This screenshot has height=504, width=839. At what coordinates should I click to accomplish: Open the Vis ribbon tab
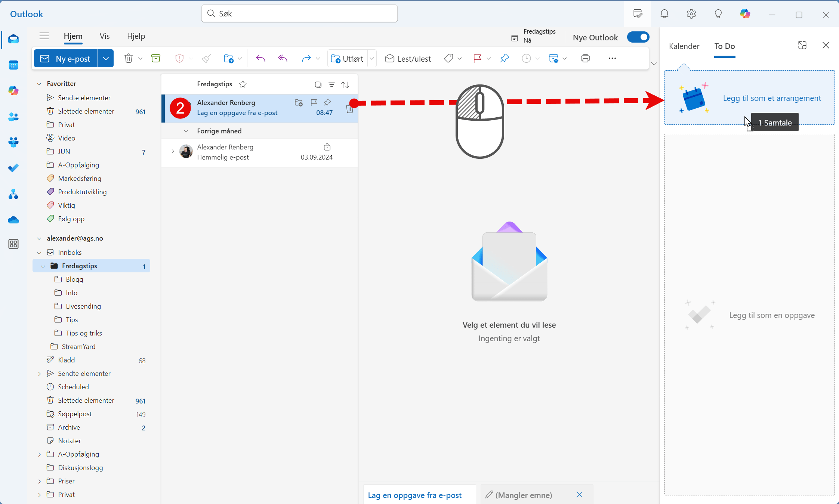(x=104, y=36)
